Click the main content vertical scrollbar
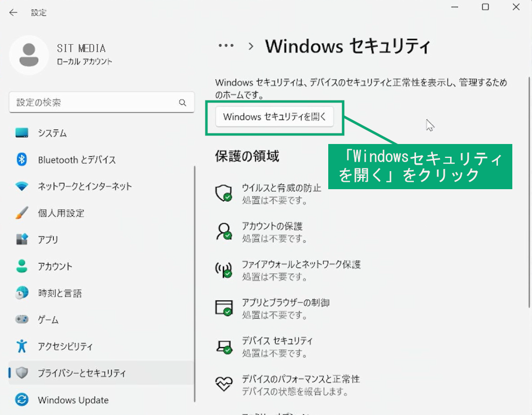This screenshot has height=415, width=532. pos(530,192)
